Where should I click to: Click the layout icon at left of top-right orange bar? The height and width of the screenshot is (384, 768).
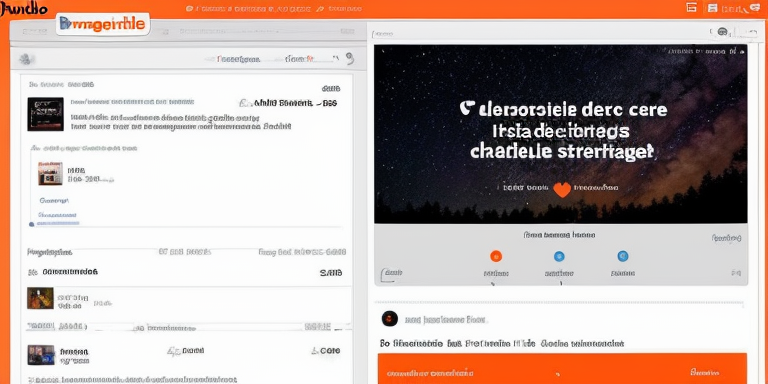[x=692, y=7]
